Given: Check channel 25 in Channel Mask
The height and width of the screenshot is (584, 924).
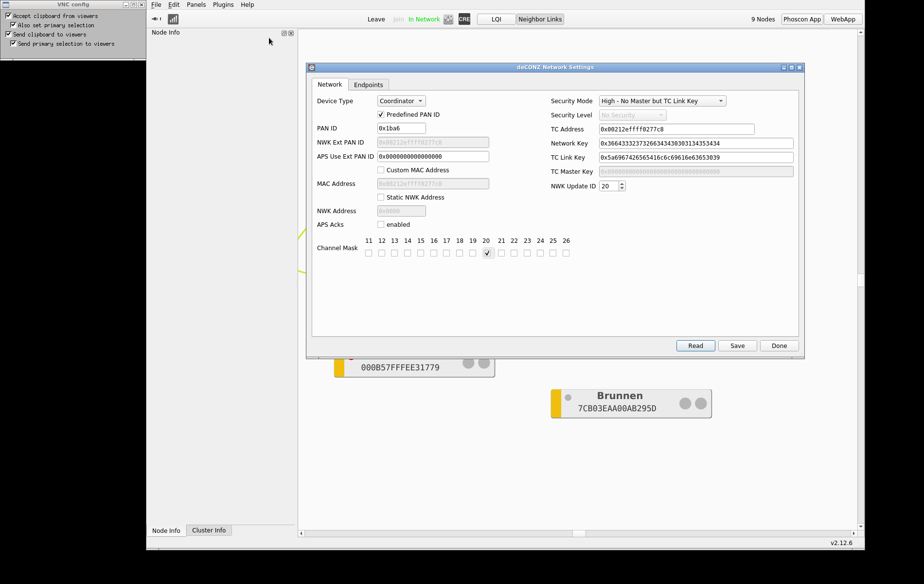Looking at the screenshot, I should coord(553,253).
